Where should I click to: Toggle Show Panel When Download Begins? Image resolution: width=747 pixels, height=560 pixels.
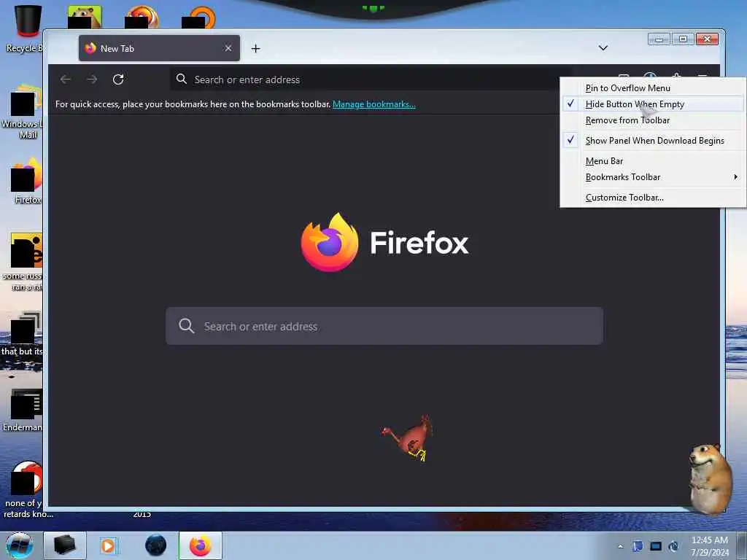[x=653, y=141]
